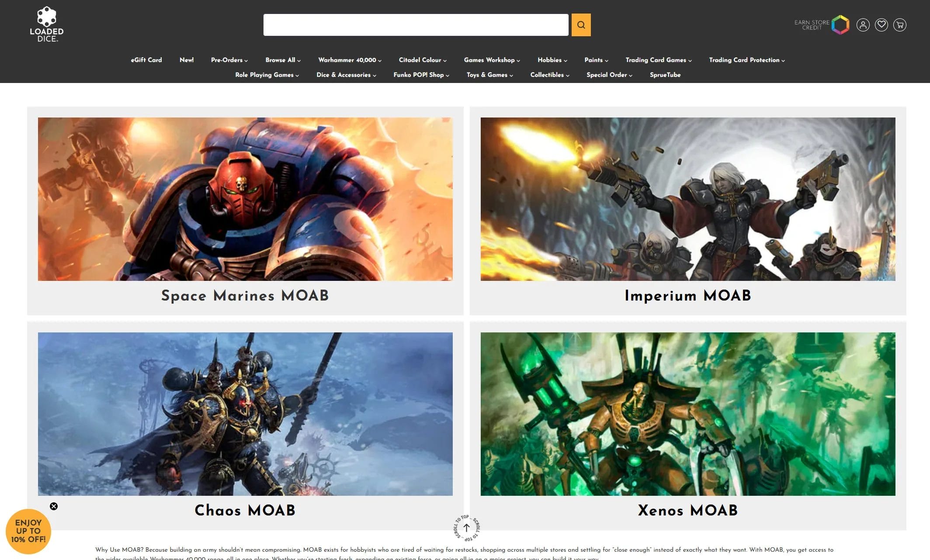Click the Imperium MOAB artwork image
This screenshot has height=560, width=930.
687,199
